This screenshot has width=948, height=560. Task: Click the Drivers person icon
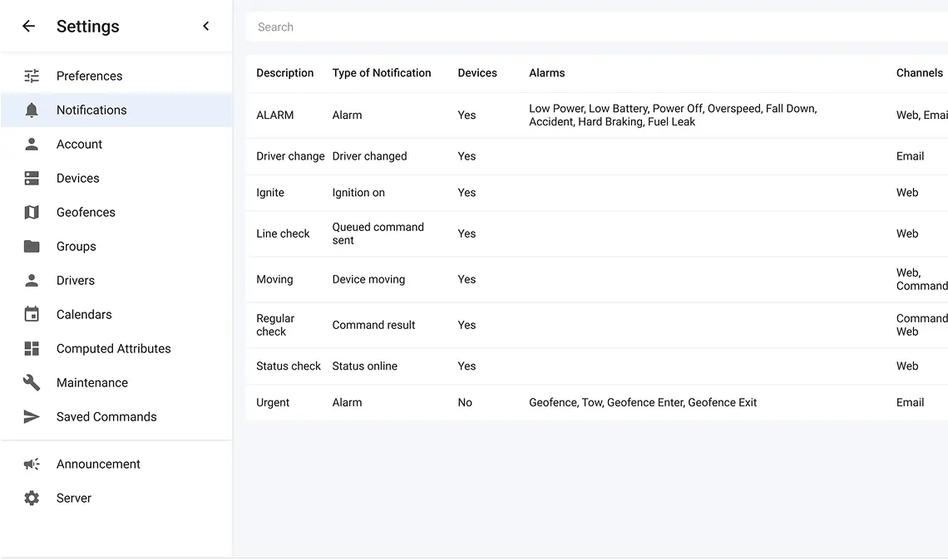coord(32,280)
